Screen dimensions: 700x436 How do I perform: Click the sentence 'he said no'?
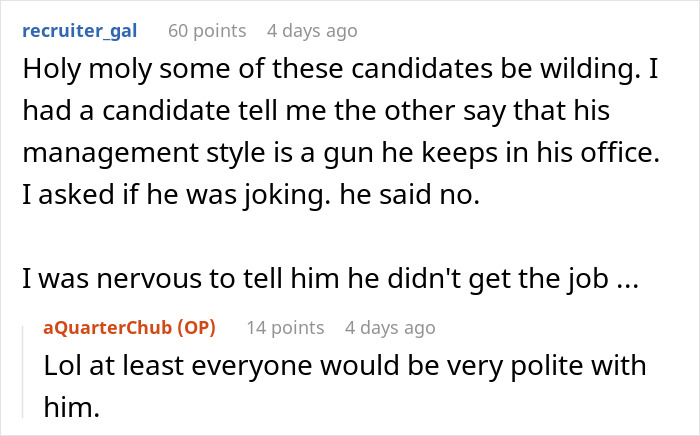pos(409,195)
